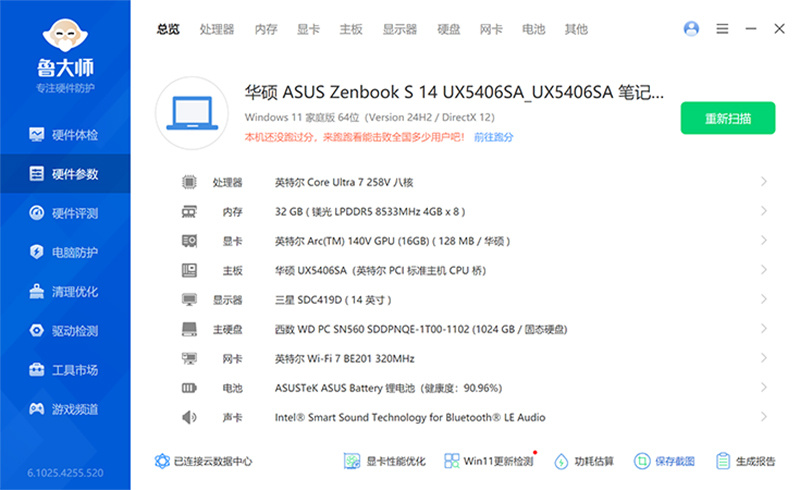
Task: Click the 内存 memory icon
Action: (x=189, y=211)
